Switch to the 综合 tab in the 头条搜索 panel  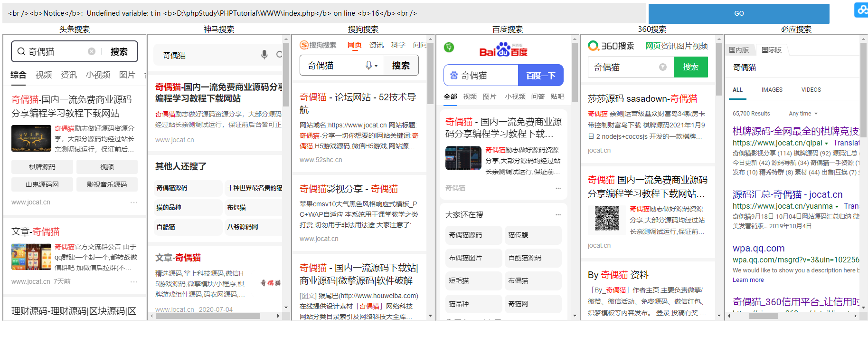[x=19, y=75]
